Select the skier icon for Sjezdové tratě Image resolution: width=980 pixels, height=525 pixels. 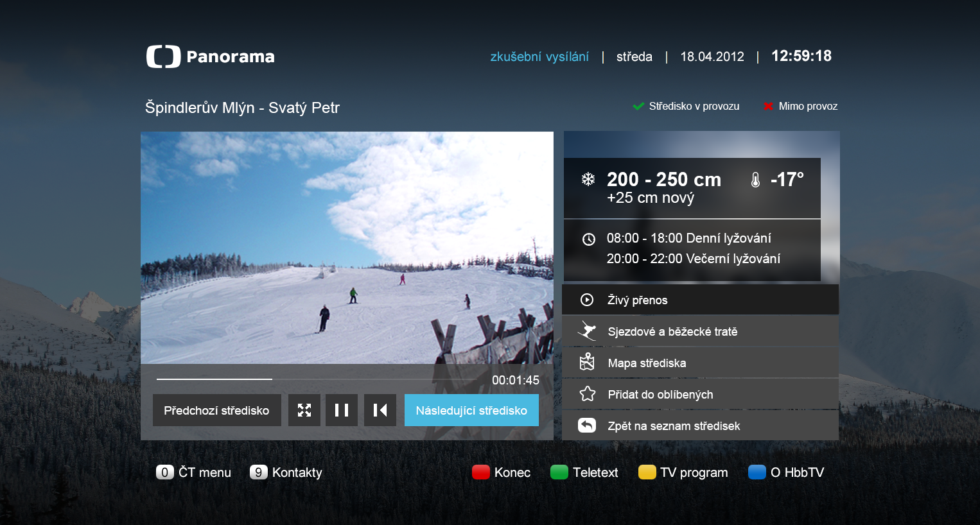click(x=586, y=331)
